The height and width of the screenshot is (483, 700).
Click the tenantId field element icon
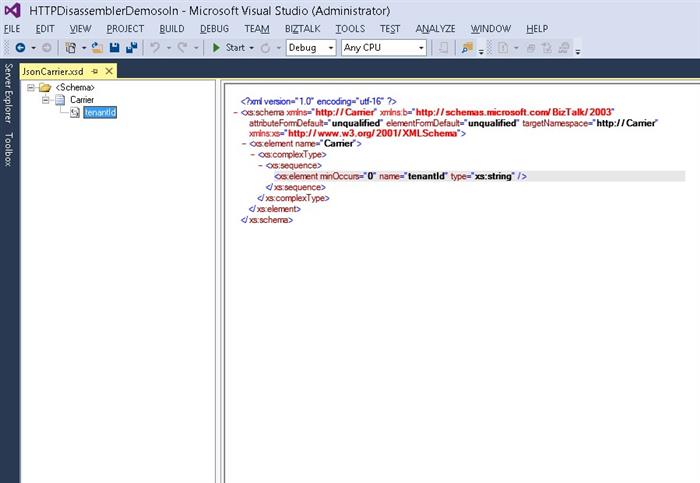point(75,112)
